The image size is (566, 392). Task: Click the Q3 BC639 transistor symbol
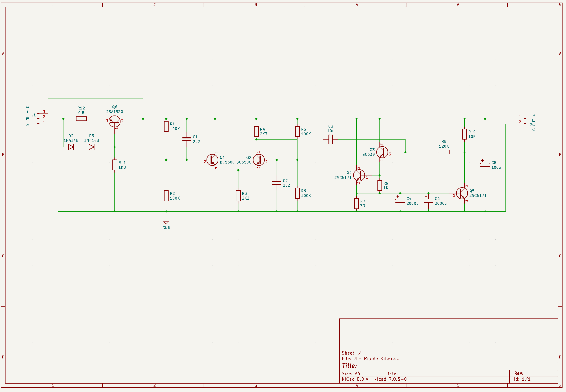click(382, 152)
